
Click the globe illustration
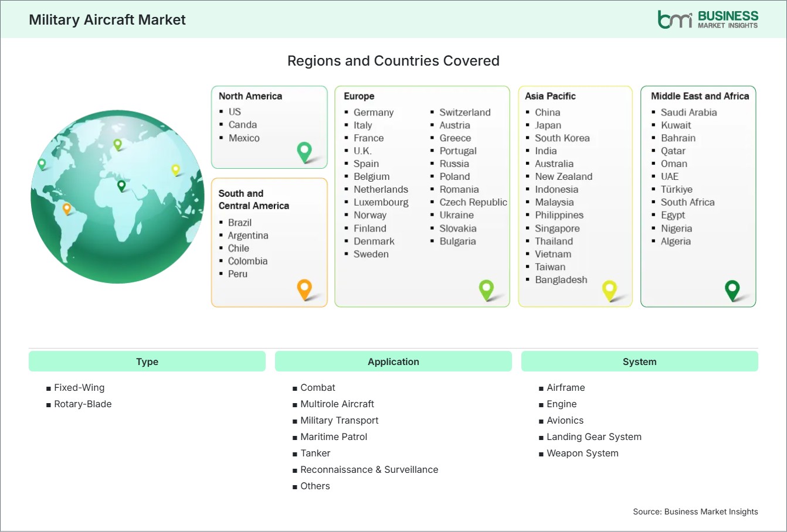[x=117, y=197]
